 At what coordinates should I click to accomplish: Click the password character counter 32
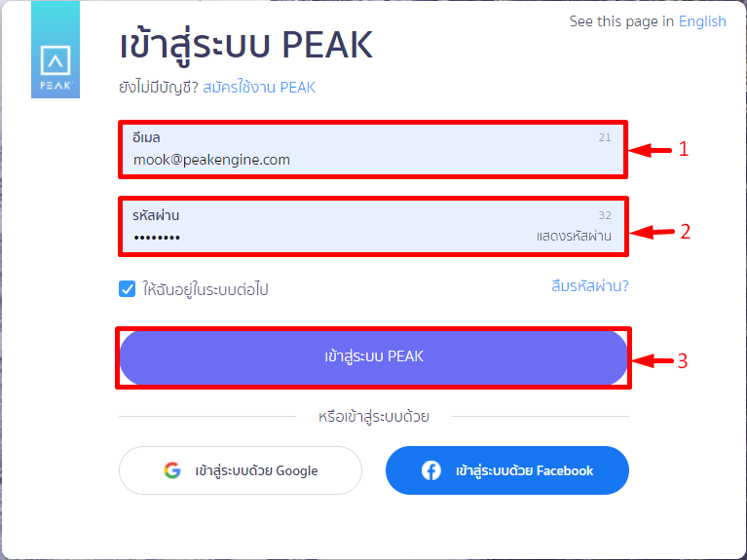(x=605, y=215)
